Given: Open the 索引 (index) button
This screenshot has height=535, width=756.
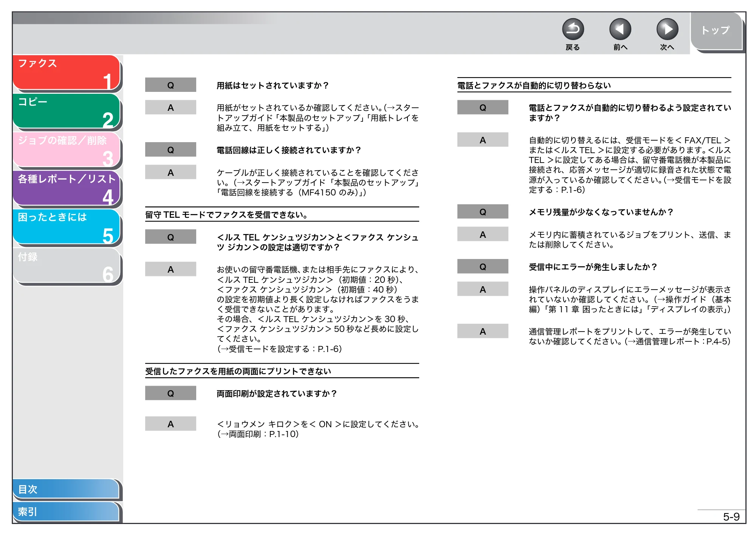Looking at the screenshot, I should pyautogui.click(x=66, y=512).
